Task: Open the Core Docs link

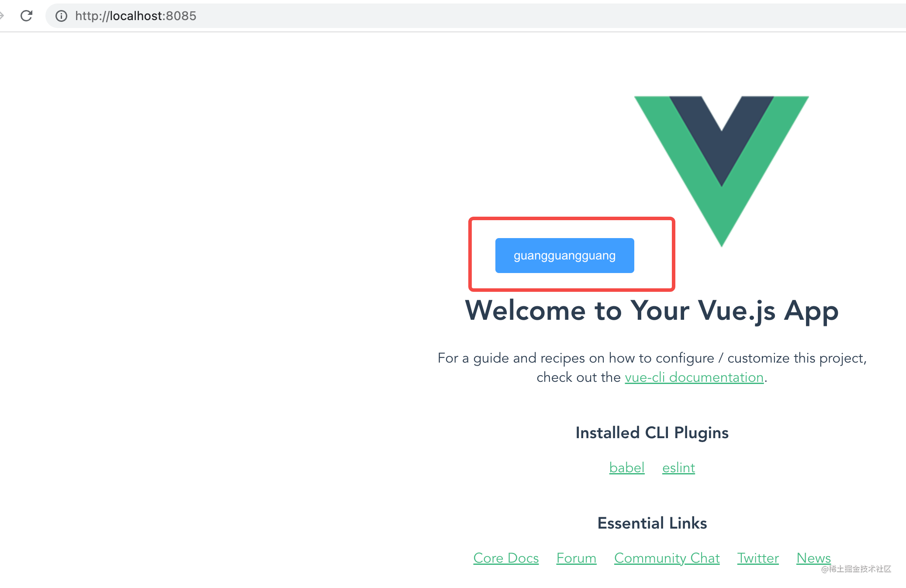Action: point(506,558)
